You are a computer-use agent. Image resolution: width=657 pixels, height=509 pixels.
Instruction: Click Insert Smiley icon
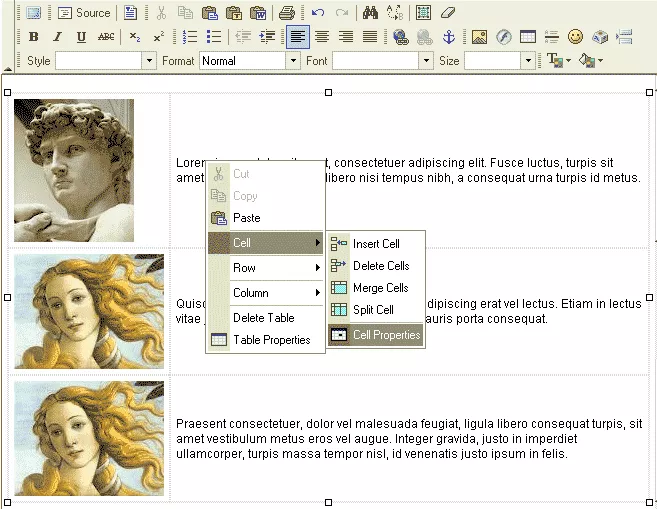pyautogui.click(x=576, y=37)
